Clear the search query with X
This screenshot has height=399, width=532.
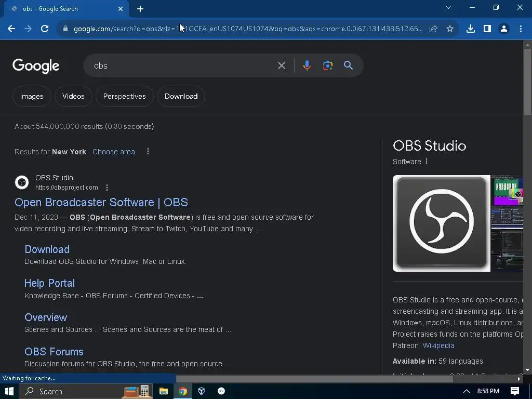pos(282,65)
